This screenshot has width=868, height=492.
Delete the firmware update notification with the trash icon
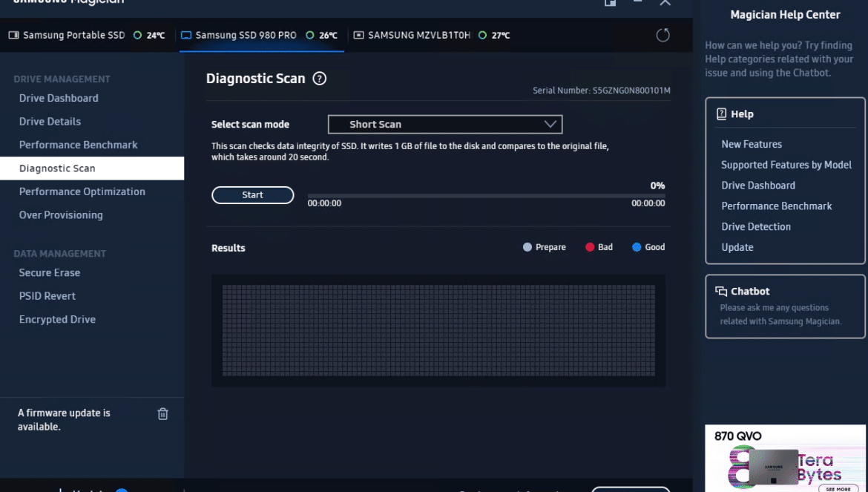point(162,414)
